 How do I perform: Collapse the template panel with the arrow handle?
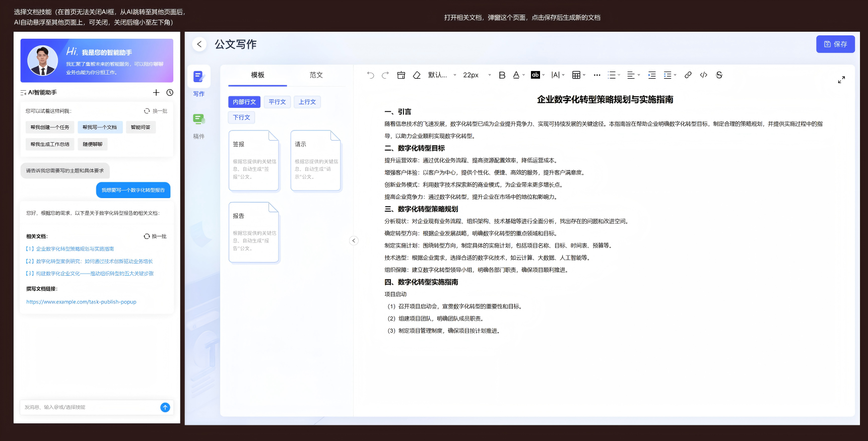click(x=354, y=240)
